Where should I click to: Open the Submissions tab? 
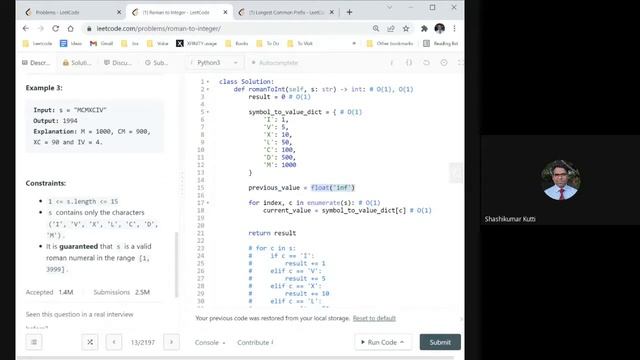(x=156, y=62)
